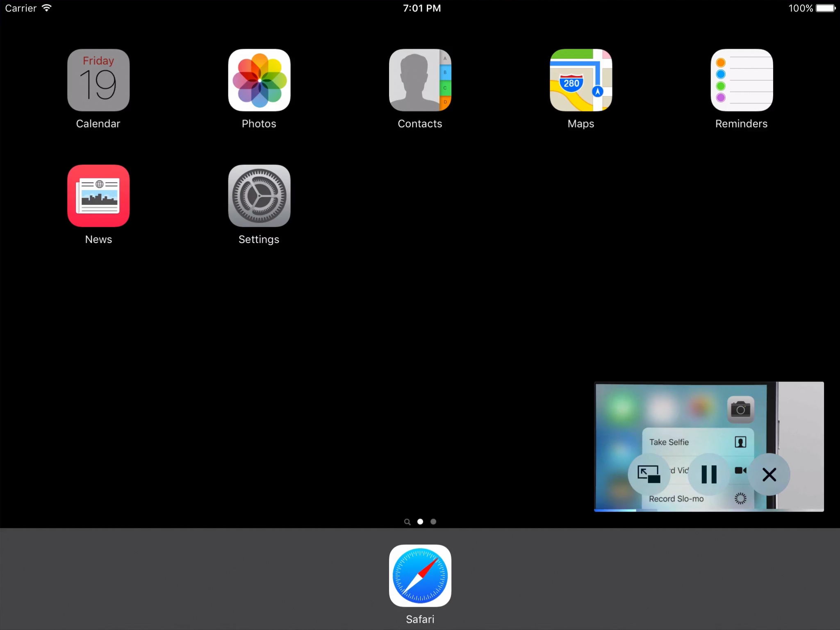Pause the picture-in-picture video
The height and width of the screenshot is (630, 840).
click(709, 474)
